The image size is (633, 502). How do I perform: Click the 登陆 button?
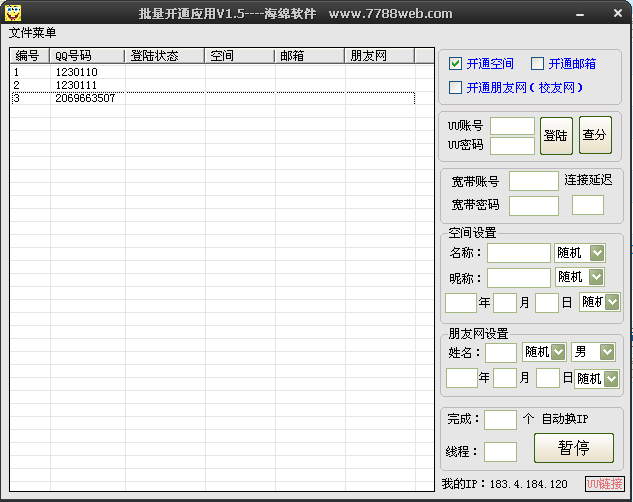(556, 136)
